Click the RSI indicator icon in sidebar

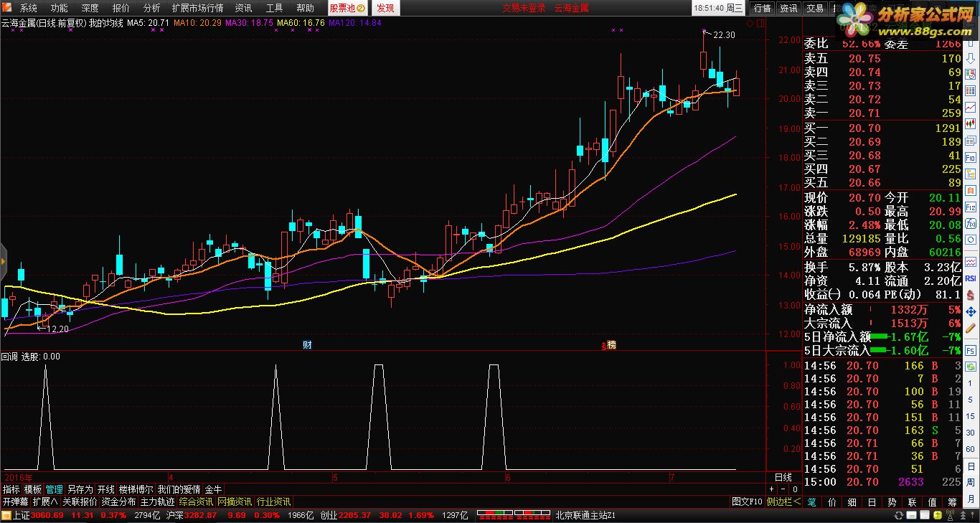coord(971,278)
